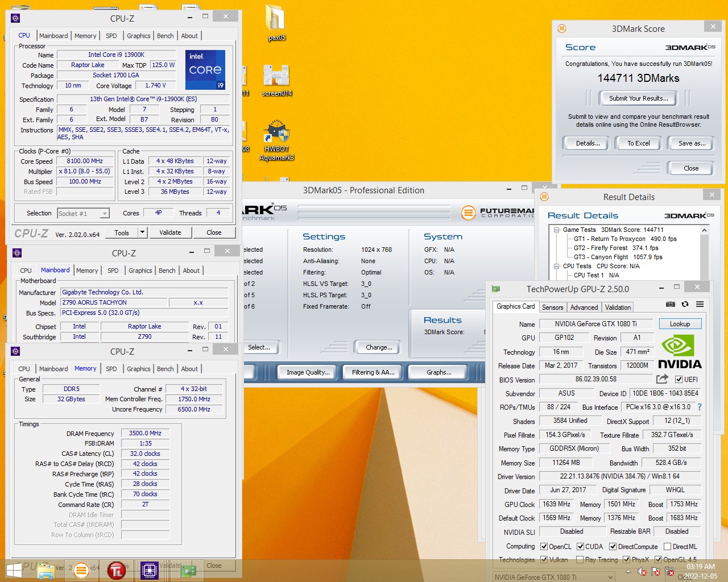Open the GPU-Z hamburger menu

click(x=700, y=305)
